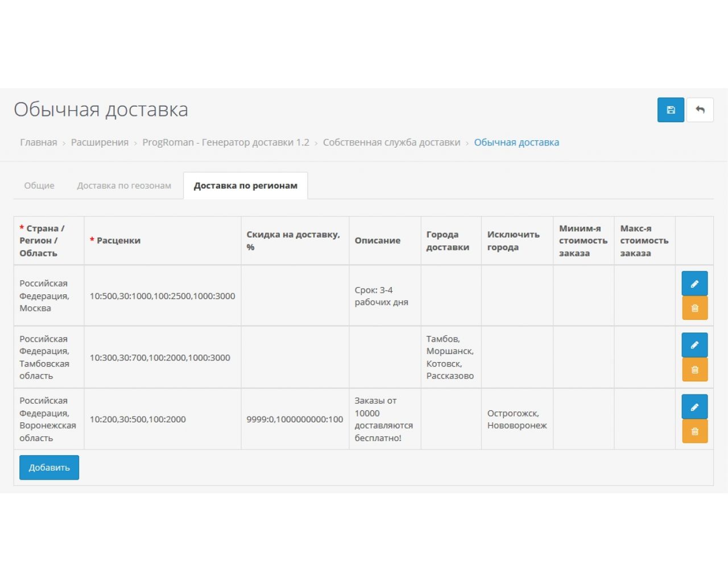Viewport: 728px width, 582px height.
Task: Select the Макс-я стоимость заказа header
Action: [x=644, y=240]
